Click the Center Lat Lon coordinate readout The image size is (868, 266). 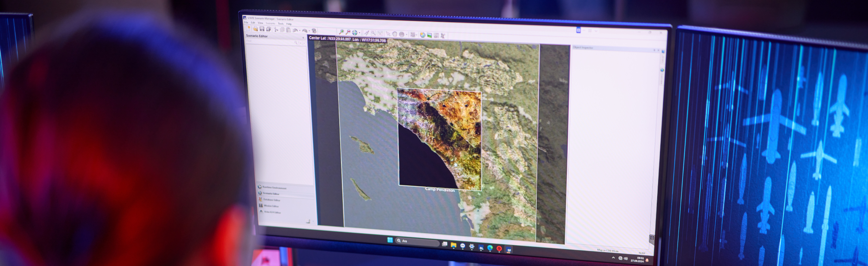coord(348,40)
